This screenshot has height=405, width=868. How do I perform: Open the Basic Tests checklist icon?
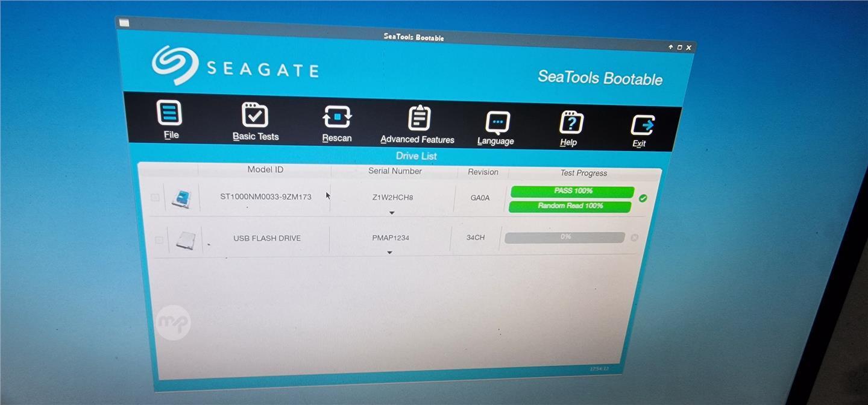(255, 115)
